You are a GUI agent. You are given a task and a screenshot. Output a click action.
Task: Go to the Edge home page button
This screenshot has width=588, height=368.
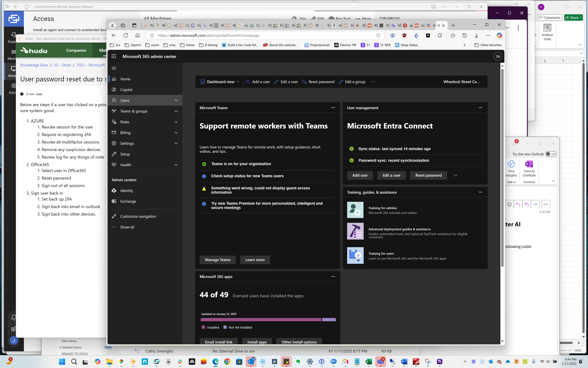click(x=138, y=36)
